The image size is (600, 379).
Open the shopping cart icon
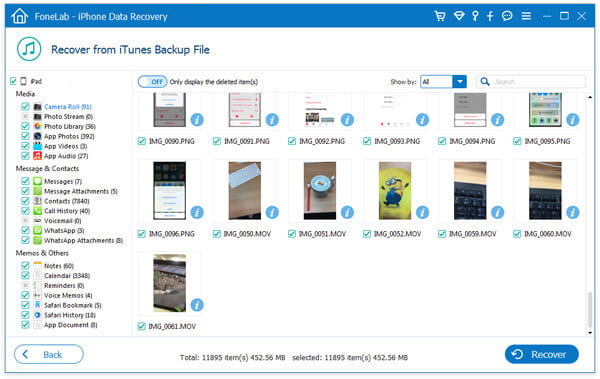(x=440, y=16)
